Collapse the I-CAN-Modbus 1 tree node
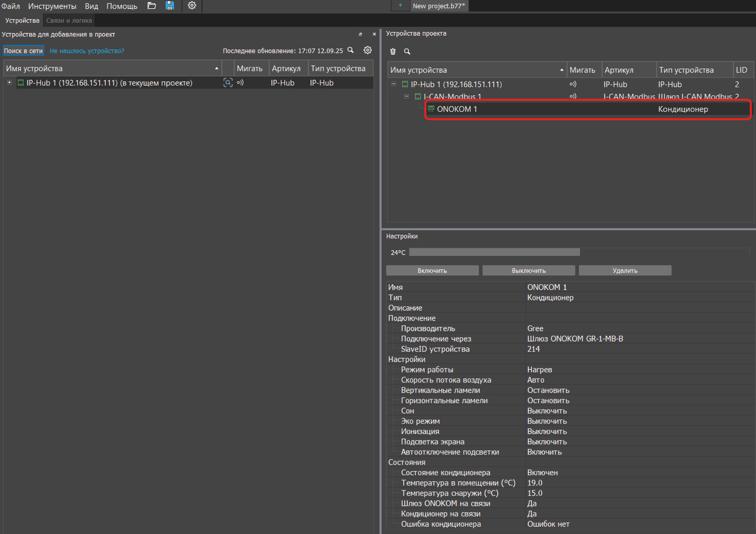756x534 pixels. tap(407, 96)
